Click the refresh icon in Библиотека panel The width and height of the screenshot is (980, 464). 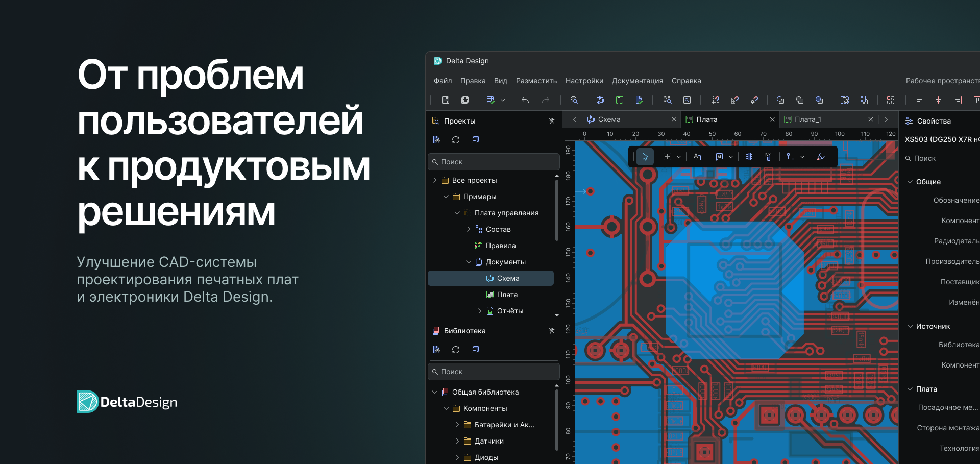(456, 350)
